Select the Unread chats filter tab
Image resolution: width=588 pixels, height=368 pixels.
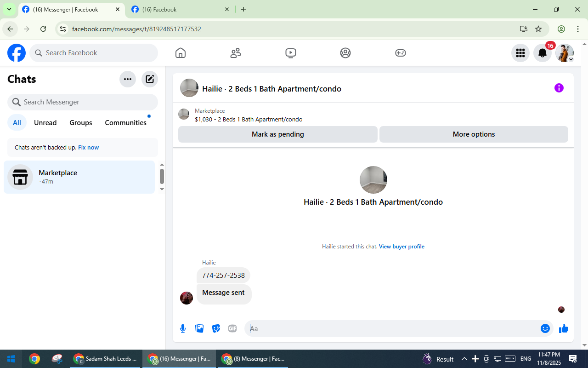45,123
